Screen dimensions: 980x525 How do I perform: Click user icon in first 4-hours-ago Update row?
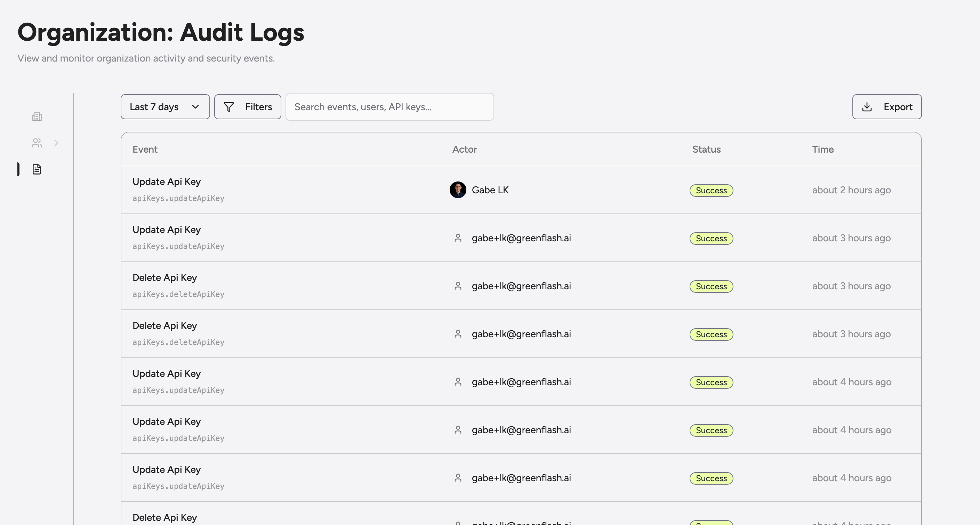[x=458, y=382]
